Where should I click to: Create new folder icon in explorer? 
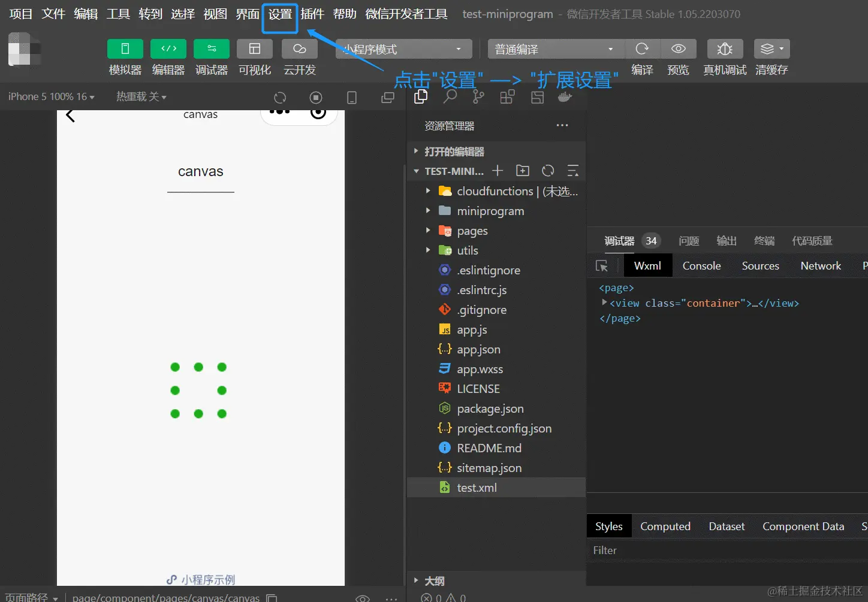coord(523,171)
